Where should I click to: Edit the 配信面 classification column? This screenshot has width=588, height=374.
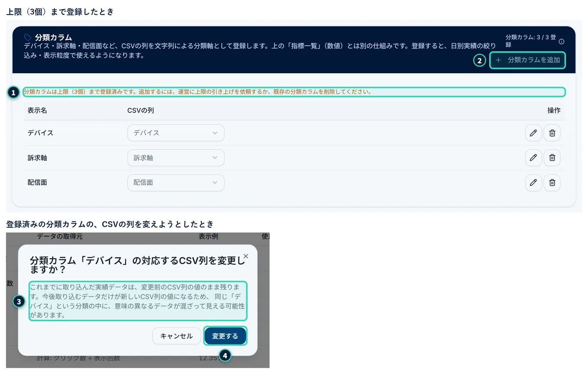pyautogui.click(x=533, y=183)
